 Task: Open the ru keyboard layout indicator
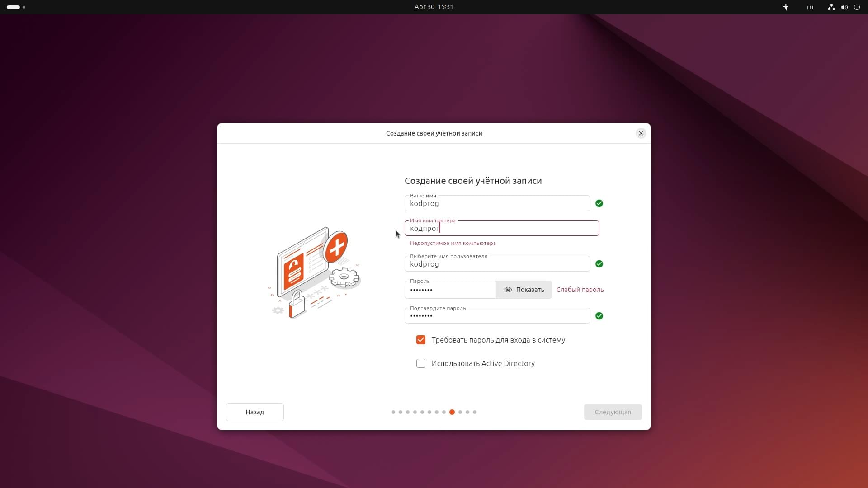click(810, 7)
